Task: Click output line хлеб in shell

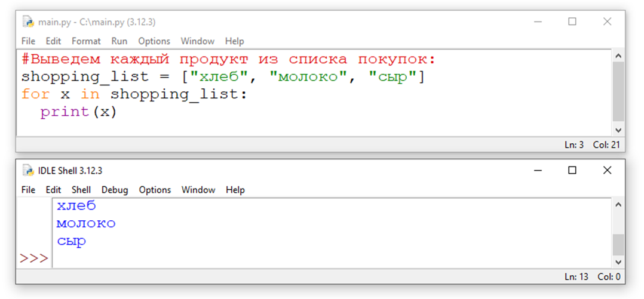Action: tap(76, 206)
